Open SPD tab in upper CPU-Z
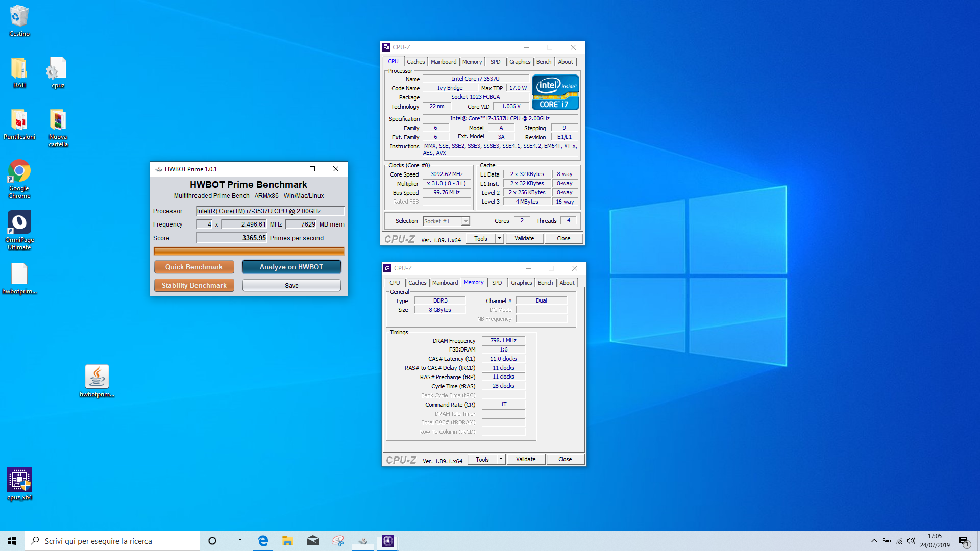 [x=496, y=62]
